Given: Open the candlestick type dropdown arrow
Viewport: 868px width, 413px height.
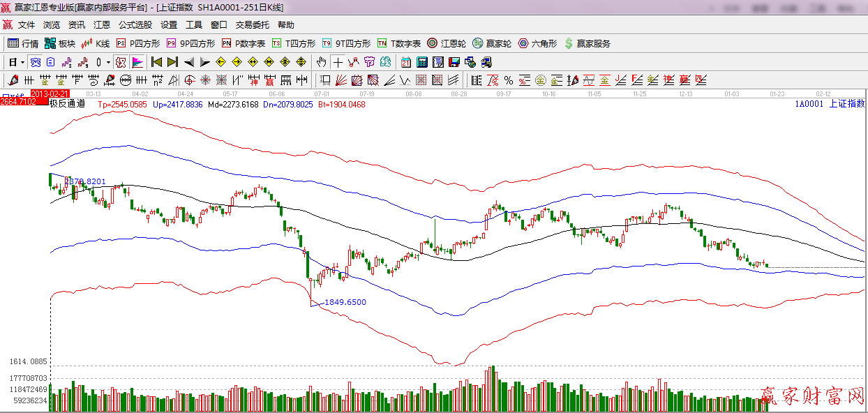Looking at the screenshot, I should [108, 62].
